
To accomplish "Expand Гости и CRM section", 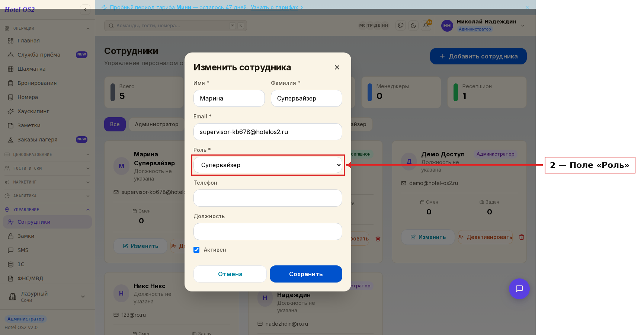I will point(47,168).
